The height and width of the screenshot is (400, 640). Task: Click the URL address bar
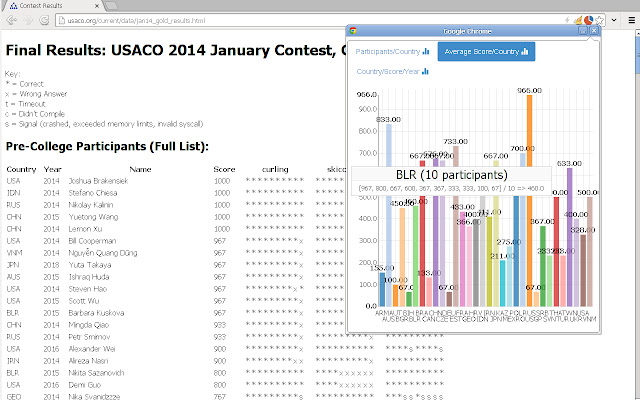(x=310, y=20)
